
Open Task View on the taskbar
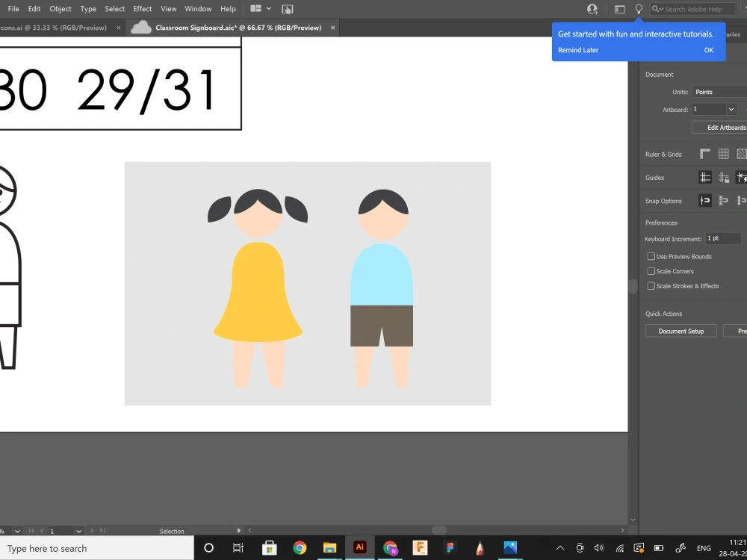[238, 547]
